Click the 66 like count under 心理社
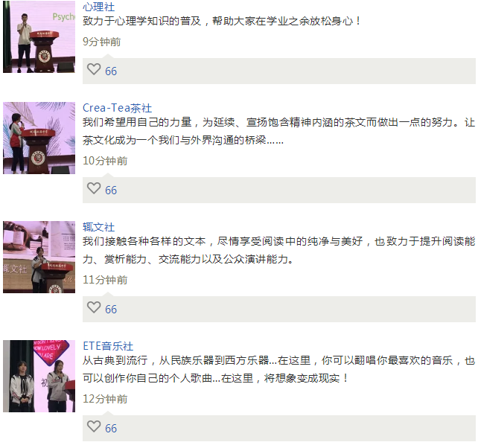 [x=111, y=71]
